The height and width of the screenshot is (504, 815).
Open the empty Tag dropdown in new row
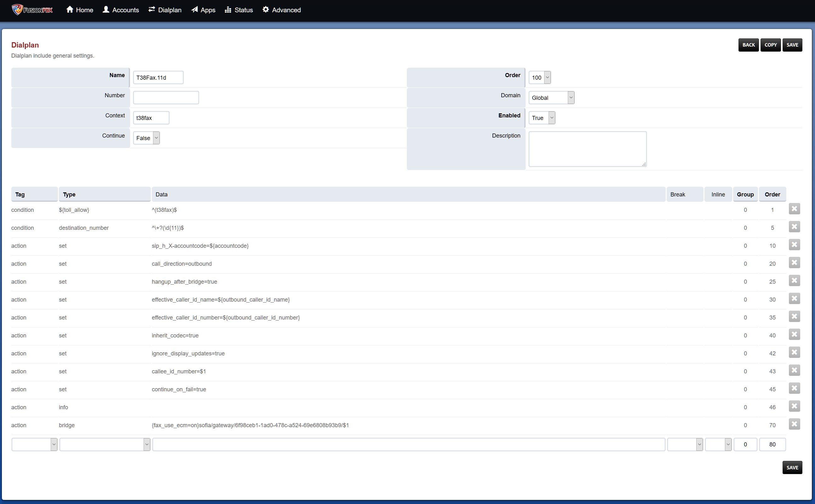(x=34, y=444)
